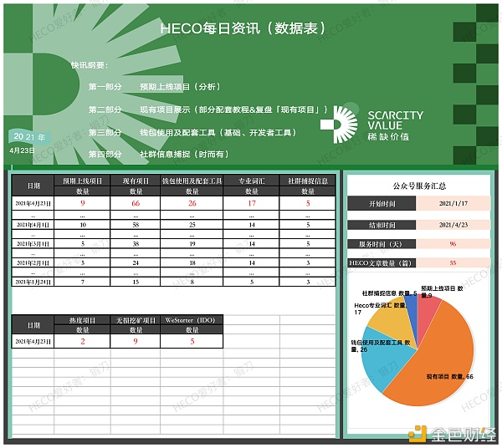Select the start date 2021/1/17
Viewport: 502px width, 448px height.
(x=453, y=203)
